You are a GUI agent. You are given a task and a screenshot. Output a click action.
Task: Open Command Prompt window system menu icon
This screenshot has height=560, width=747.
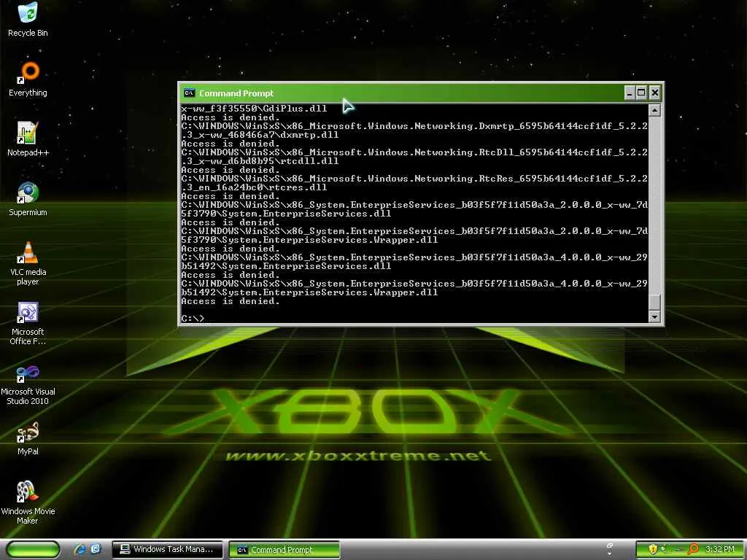(189, 93)
